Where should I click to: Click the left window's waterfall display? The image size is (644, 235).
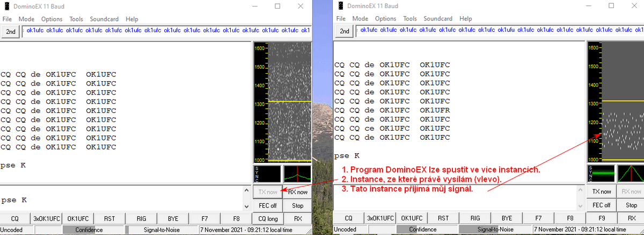pyautogui.click(x=289, y=102)
